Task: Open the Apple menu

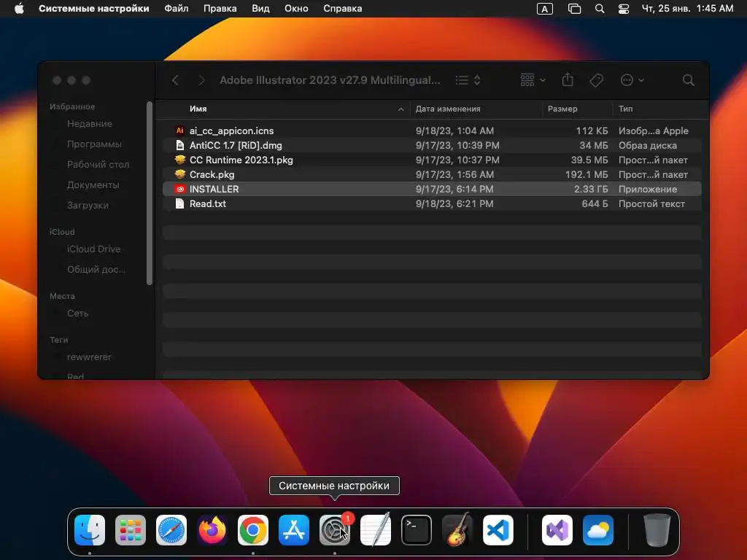Action: 19,9
